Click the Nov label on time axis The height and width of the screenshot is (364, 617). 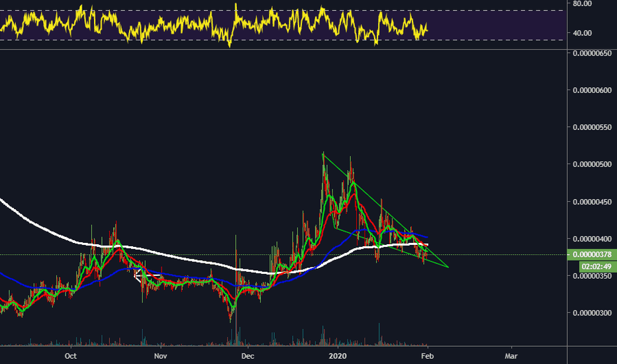tap(161, 356)
